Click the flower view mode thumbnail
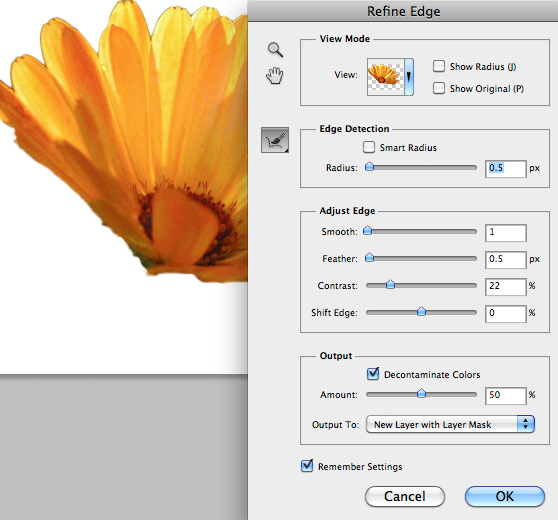 point(386,77)
